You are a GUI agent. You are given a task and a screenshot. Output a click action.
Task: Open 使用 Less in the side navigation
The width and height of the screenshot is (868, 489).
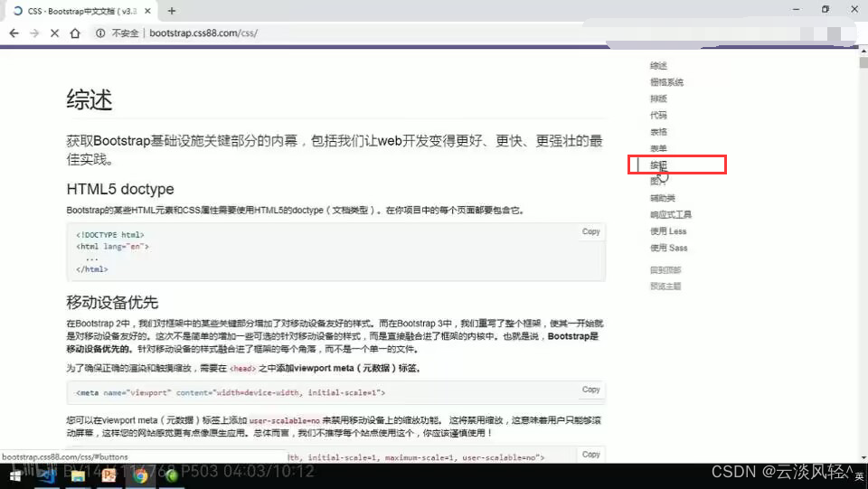pos(668,230)
